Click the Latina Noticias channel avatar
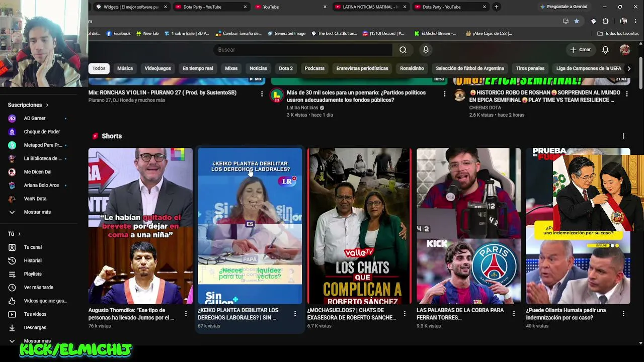The image size is (644, 362). pos(276,95)
